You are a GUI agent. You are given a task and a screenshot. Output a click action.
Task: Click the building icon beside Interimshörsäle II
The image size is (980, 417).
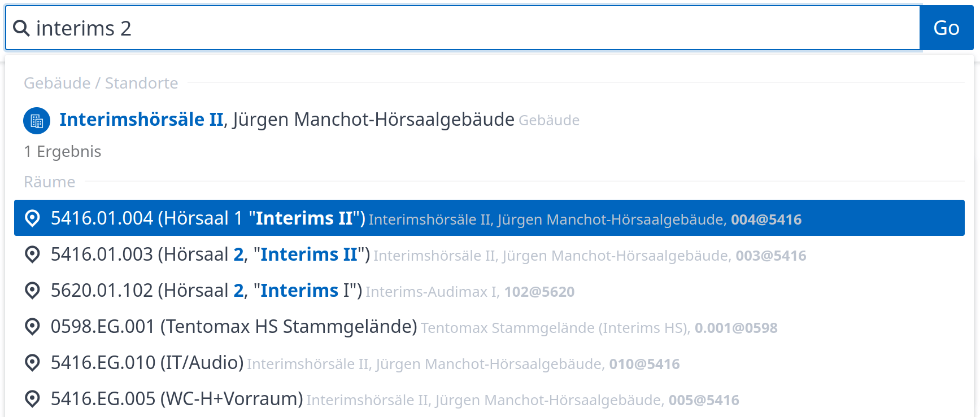click(x=37, y=121)
